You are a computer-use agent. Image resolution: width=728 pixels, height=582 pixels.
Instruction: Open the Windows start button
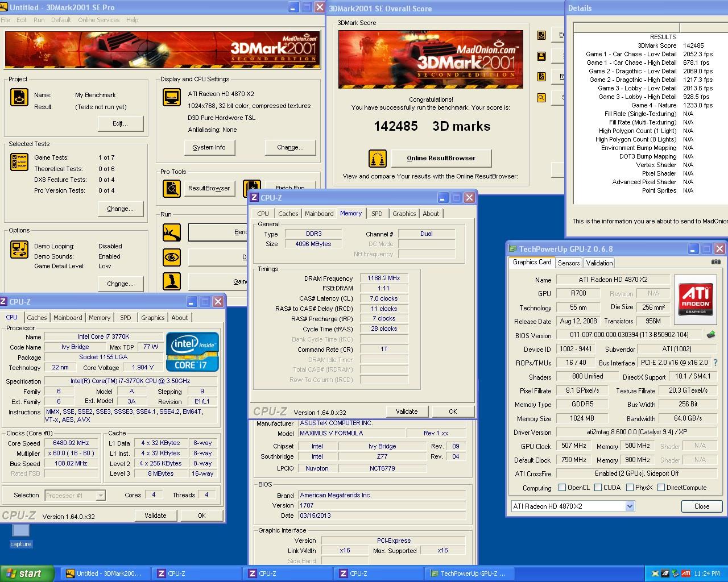[27, 573]
